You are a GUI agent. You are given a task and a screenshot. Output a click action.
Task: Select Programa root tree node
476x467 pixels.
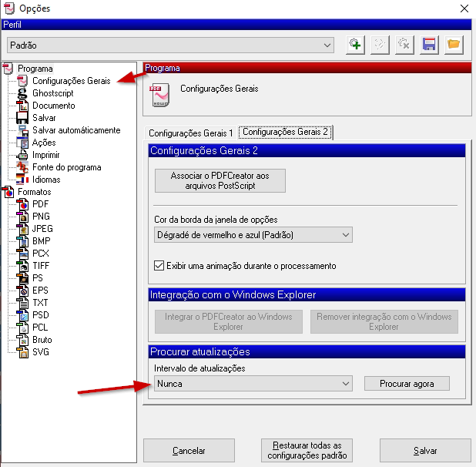pyautogui.click(x=35, y=69)
